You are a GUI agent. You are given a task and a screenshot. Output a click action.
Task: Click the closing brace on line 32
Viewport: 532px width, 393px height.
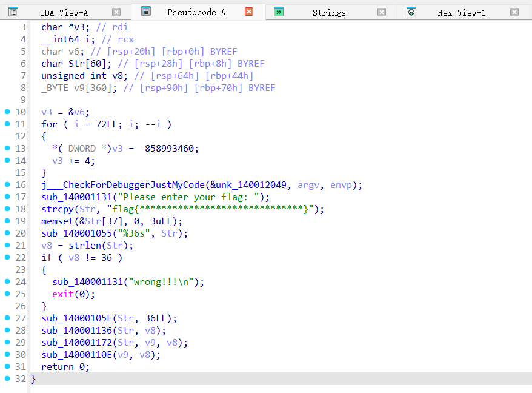[x=33, y=379]
